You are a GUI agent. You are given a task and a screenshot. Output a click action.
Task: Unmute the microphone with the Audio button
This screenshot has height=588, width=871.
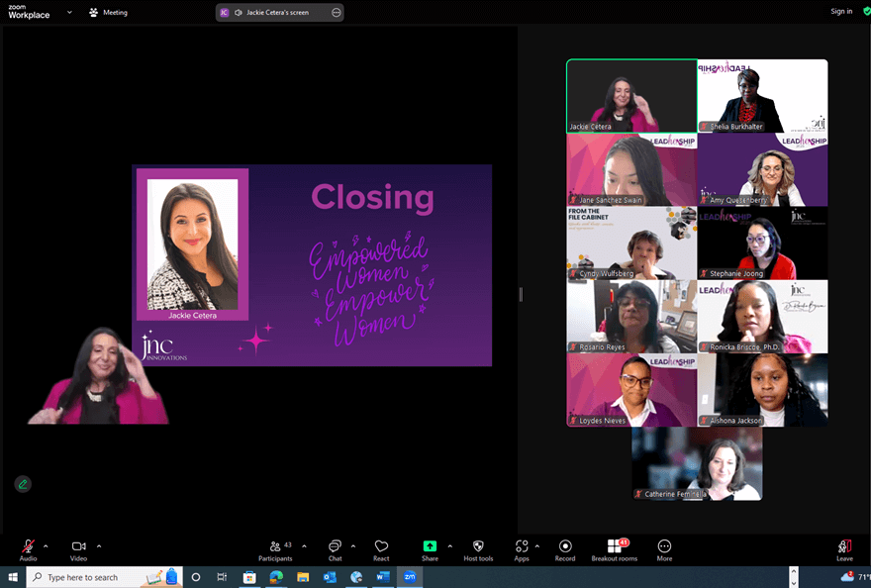[x=28, y=546]
